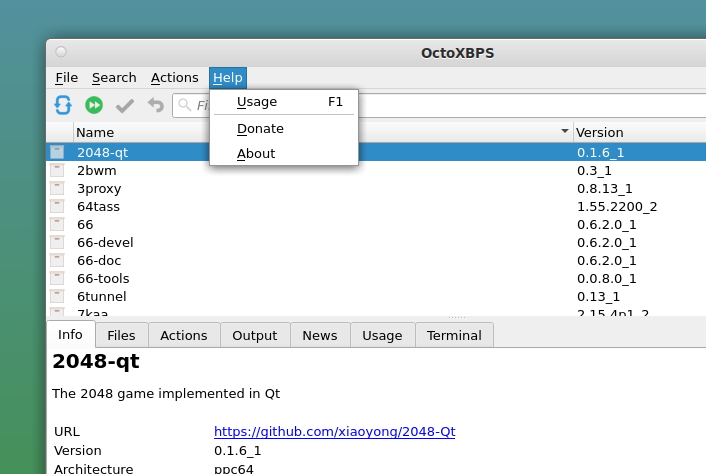
Task: Click the package icon beside 64tass
Action: (57, 206)
